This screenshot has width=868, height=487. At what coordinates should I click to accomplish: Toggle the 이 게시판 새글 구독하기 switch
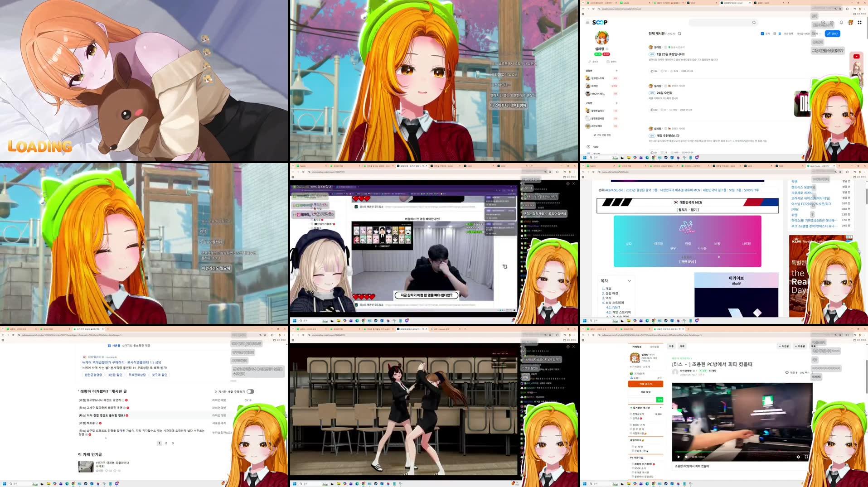pyautogui.click(x=251, y=392)
